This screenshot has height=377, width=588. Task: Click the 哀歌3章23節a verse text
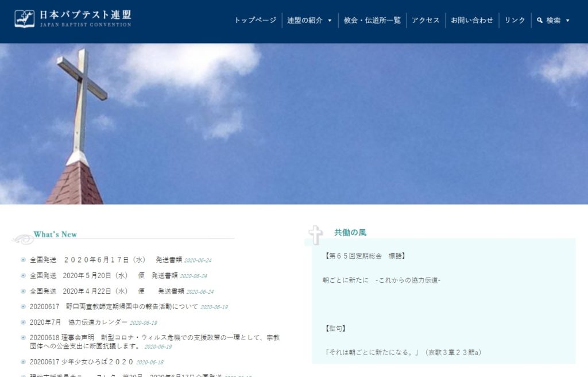click(403, 353)
